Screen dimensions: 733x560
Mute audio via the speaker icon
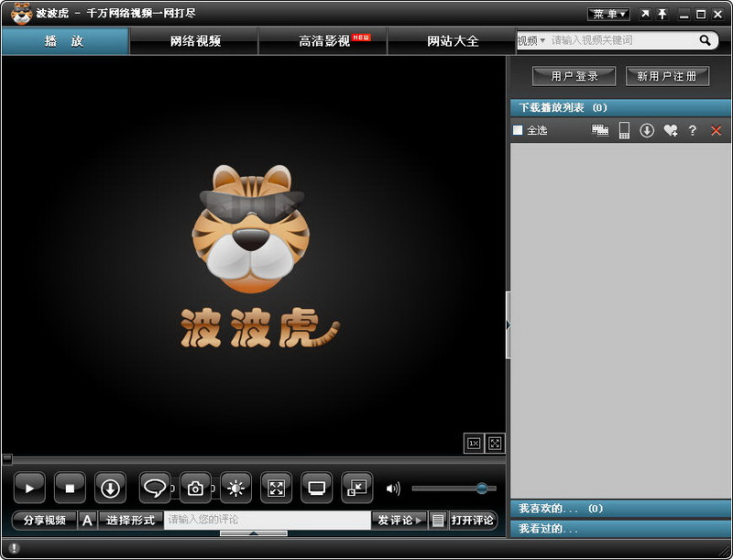(393, 489)
